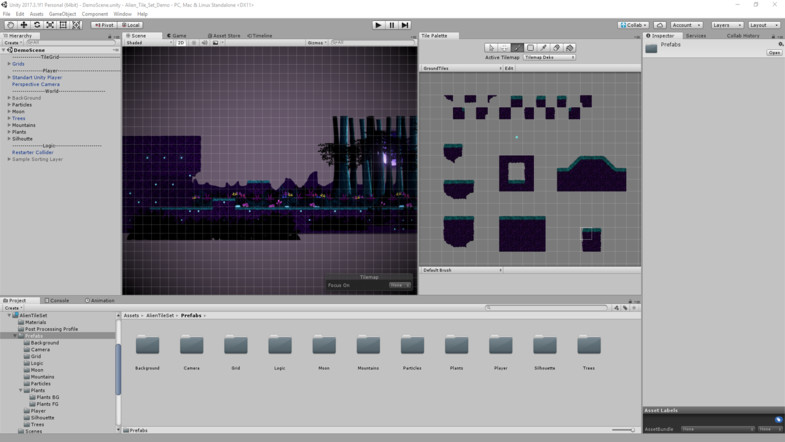785x442 pixels.
Task: Switch to the Animation tab
Action: click(100, 300)
